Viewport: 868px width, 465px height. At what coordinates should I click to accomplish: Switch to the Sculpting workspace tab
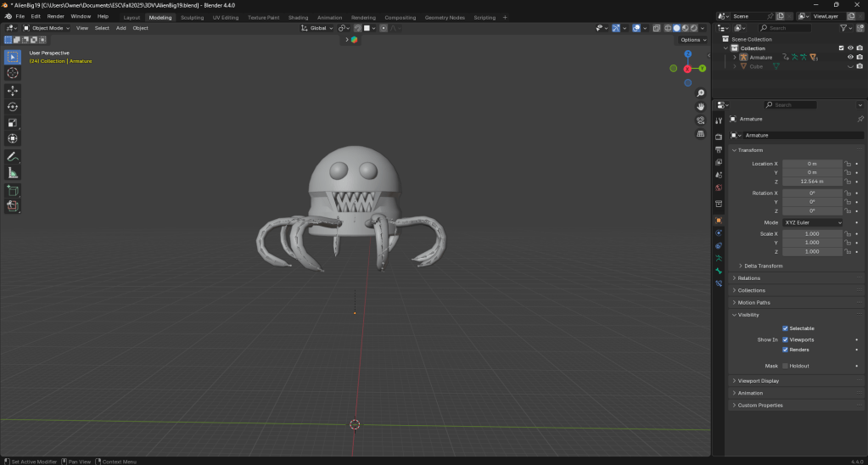point(192,17)
